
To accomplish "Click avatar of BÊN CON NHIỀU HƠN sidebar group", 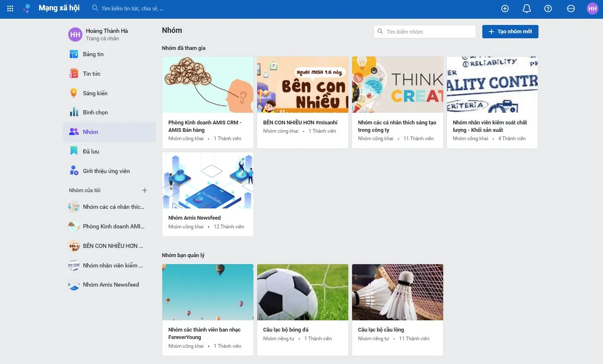I will click(x=74, y=246).
